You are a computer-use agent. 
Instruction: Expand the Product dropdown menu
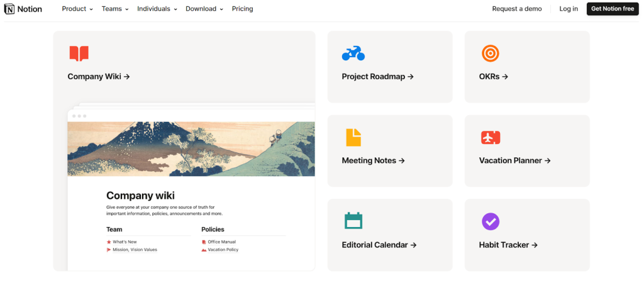[x=77, y=9]
